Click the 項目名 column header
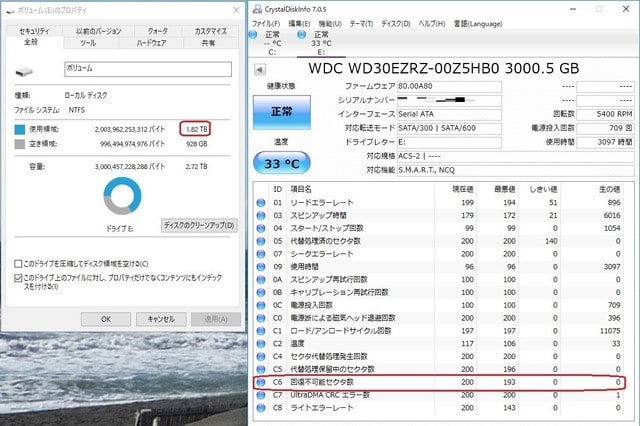The height and width of the screenshot is (426, 640). [301, 189]
